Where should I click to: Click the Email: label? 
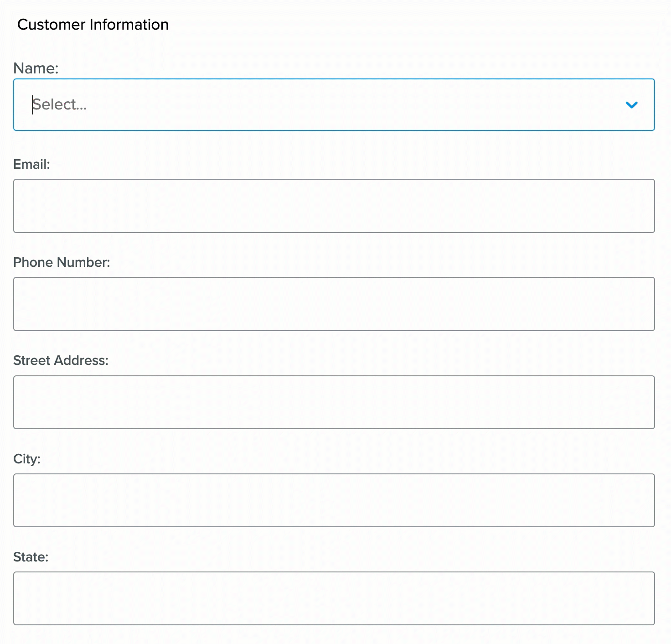[x=32, y=165]
